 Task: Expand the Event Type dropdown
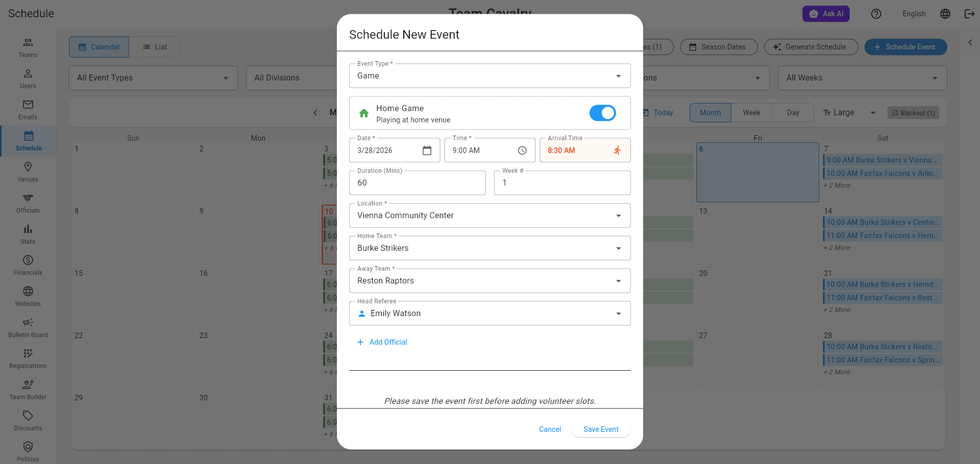pos(490,76)
